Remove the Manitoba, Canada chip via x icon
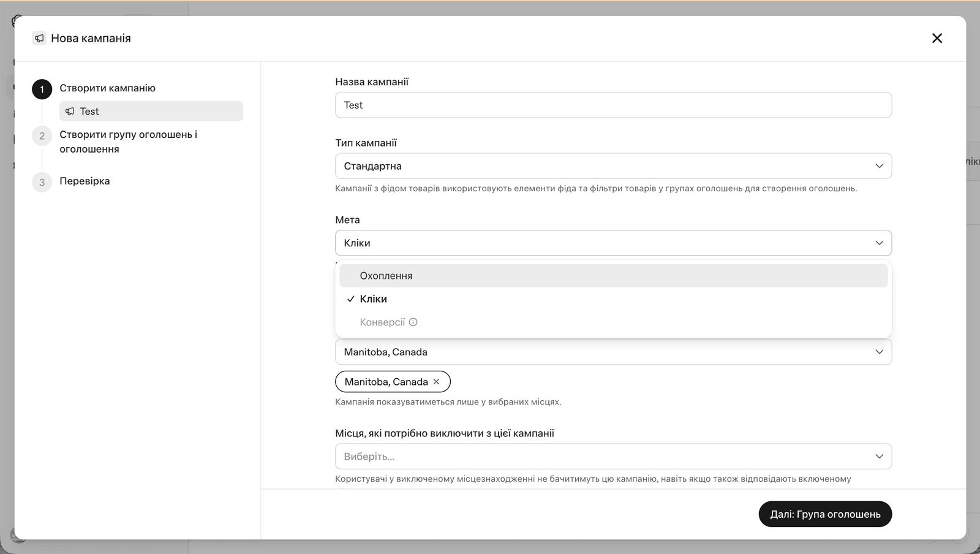 click(x=437, y=382)
